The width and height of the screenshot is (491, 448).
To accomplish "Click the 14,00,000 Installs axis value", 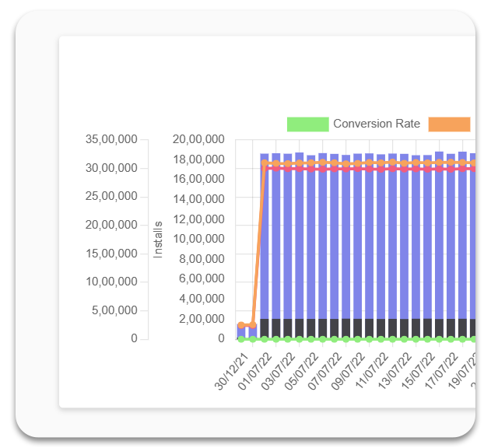I will [198, 199].
